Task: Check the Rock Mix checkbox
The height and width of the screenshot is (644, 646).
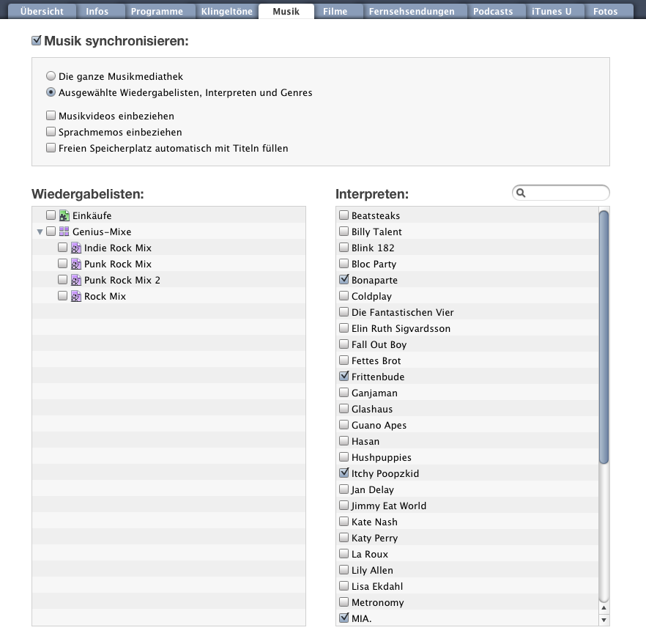Action: (62, 296)
